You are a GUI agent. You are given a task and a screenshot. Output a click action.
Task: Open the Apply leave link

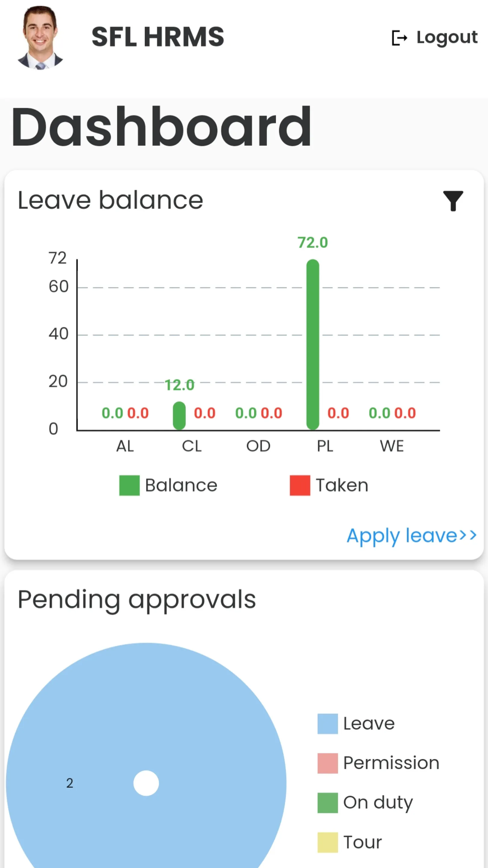coord(411,536)
